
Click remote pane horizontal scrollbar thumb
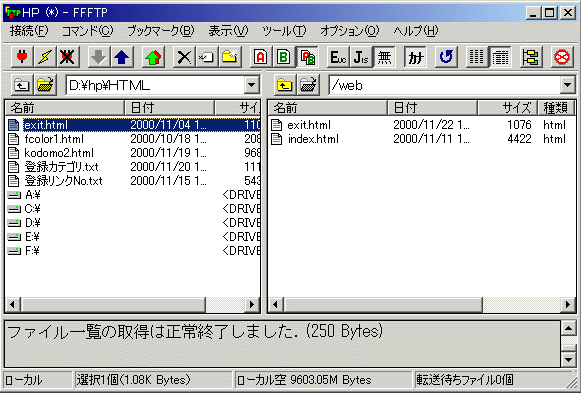pyautogui.click(x=383, y=304)
